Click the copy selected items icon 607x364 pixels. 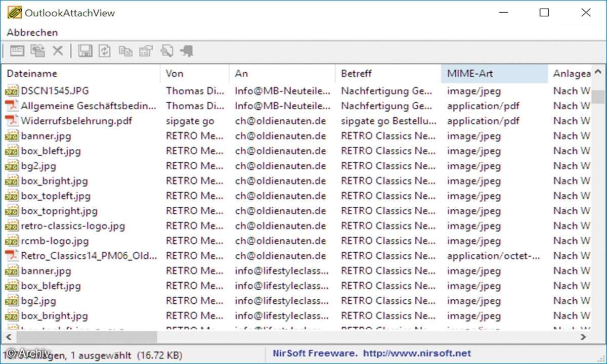(125, 51)
